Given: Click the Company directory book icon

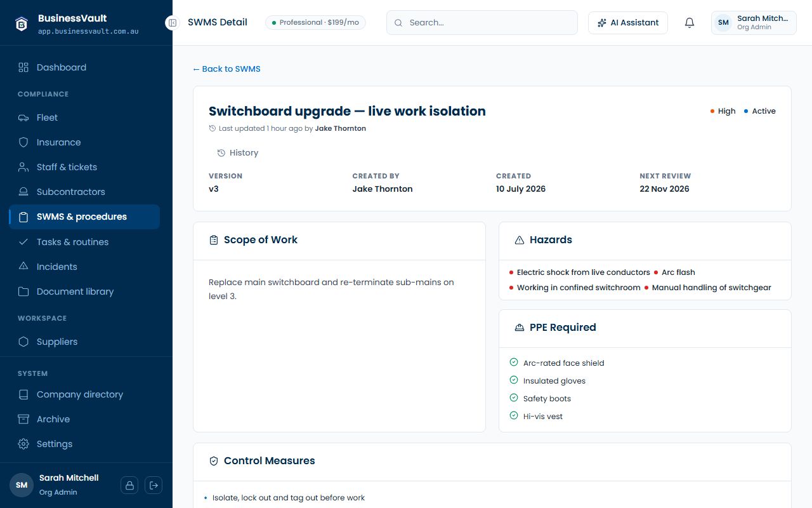Looking at the screenshot, I should [23, 394].
